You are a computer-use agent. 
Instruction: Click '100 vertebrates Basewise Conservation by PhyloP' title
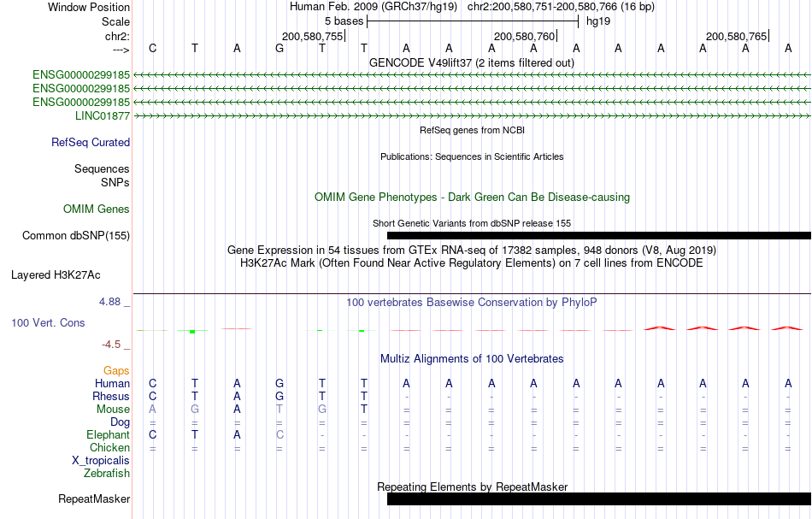pyautogui.click(x=472, y=303)
